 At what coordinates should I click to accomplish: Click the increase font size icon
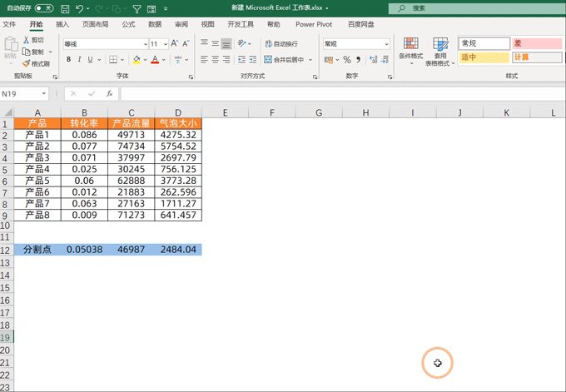coord(176,43)
